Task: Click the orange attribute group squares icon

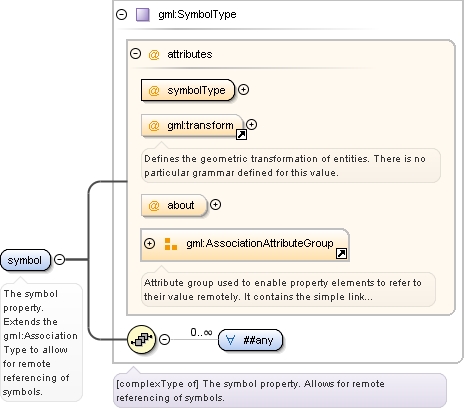Action: 171,244
